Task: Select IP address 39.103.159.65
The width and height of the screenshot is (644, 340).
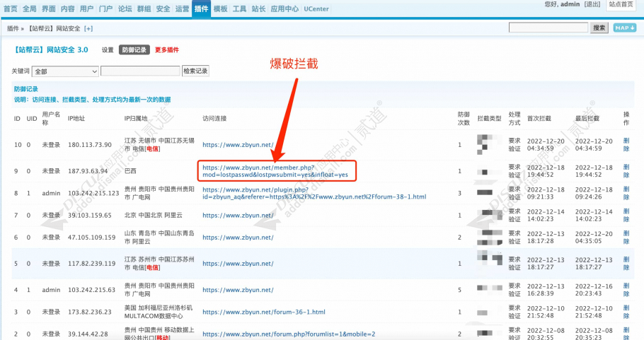Action: coord(90,216)
